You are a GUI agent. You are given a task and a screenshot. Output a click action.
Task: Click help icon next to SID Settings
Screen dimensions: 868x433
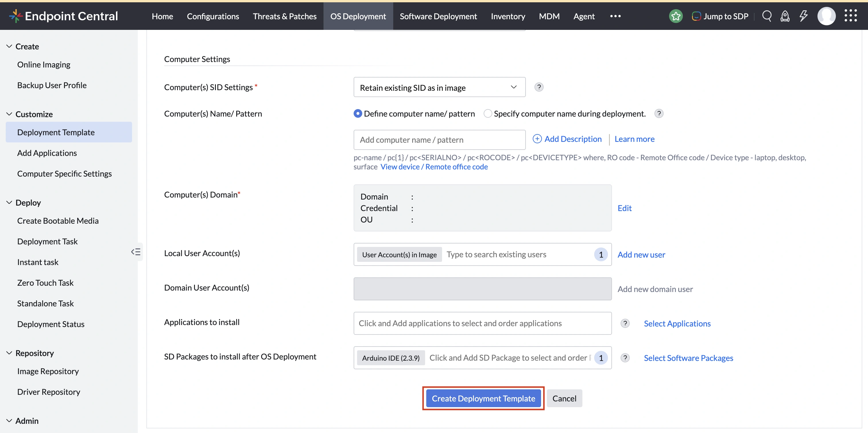click(x=539, y=87)
